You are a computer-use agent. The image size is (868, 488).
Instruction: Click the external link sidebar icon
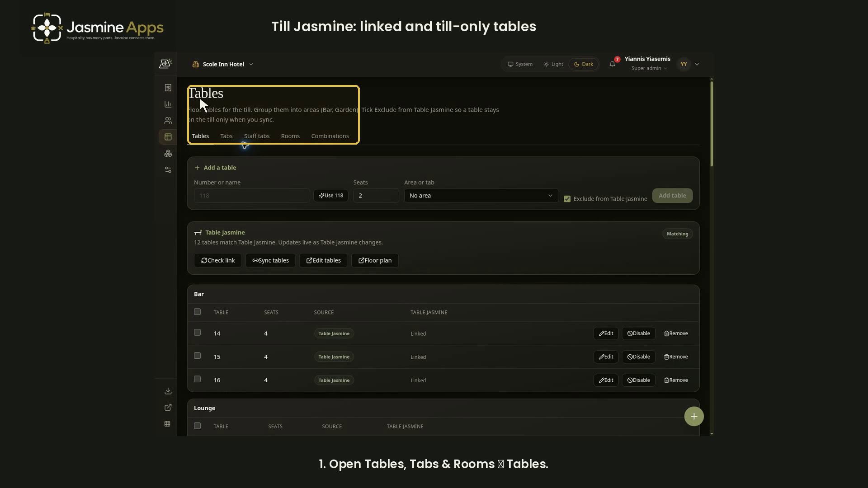click(168, 408)
